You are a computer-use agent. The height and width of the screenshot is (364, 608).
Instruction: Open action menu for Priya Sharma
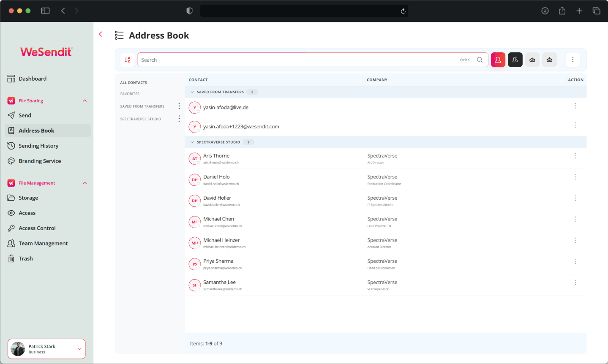pos(575,261)
